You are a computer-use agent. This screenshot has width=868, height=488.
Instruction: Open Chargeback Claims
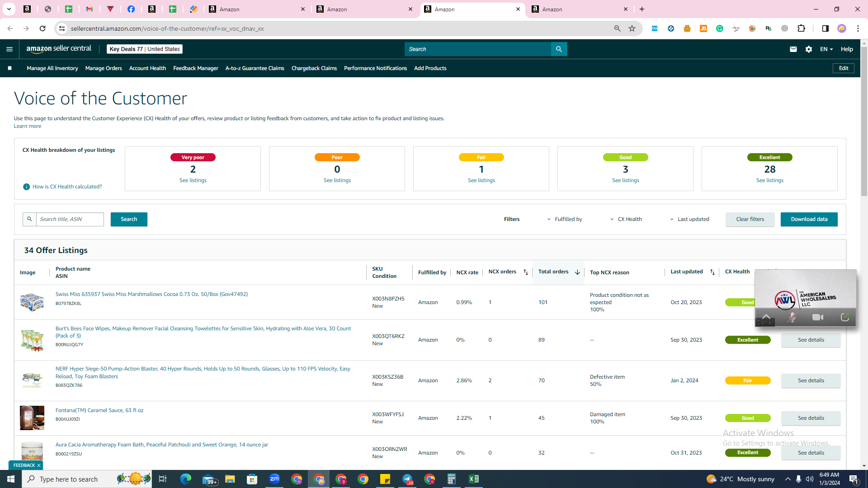[x=314, y=68]
